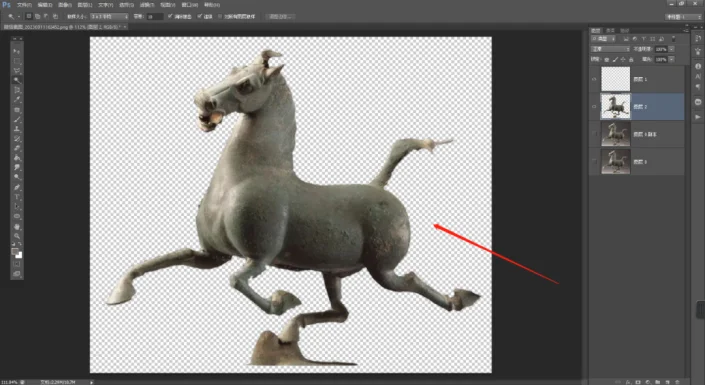Choose Add to Selection mode
Viewport: 705px width, 385px height.
pos(38,16)
